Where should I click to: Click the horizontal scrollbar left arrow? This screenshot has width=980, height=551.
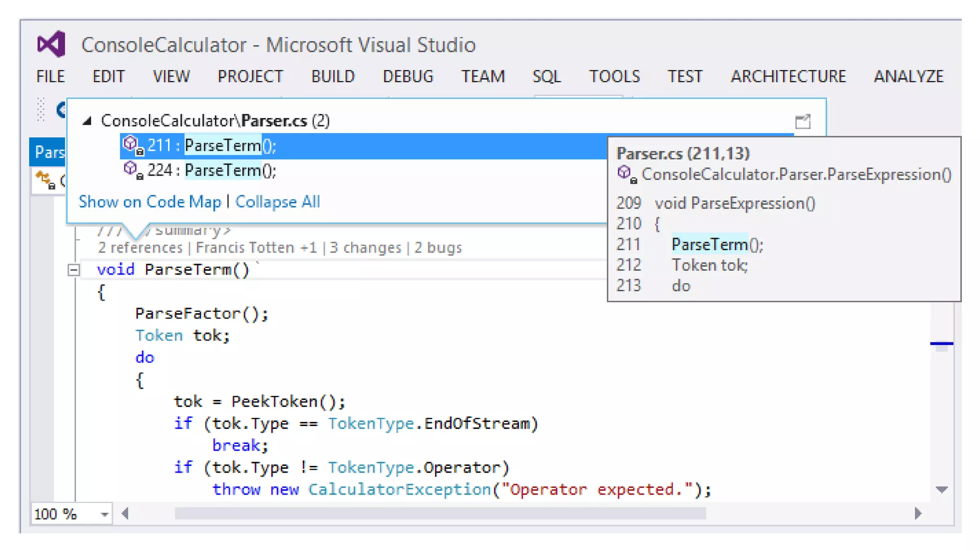coord(125,514)
